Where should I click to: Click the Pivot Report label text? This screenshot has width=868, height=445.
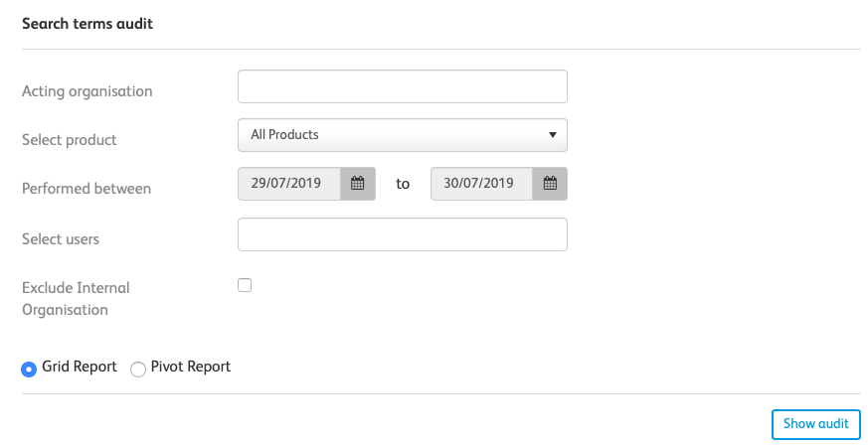(191, 367)
